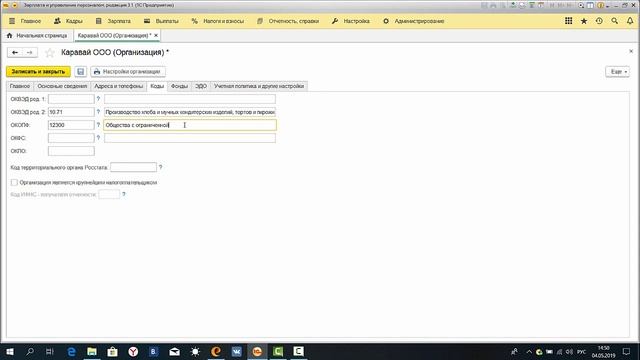Open Edge browser from taskbar
This screenshot has height=360, width=640.
(x=71, y=351)
